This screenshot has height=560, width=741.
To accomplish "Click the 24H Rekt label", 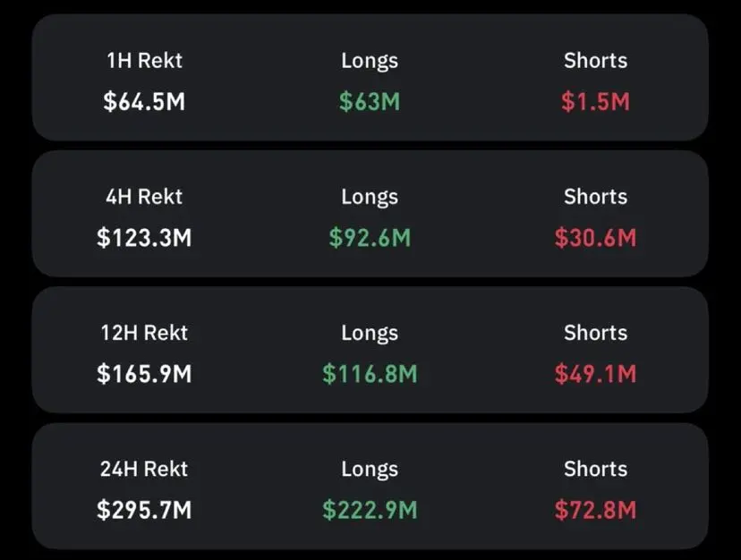I will coord(144,469).
